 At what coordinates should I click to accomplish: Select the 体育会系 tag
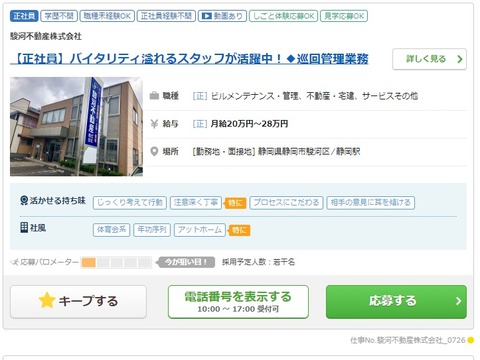[x=111, y=230]
